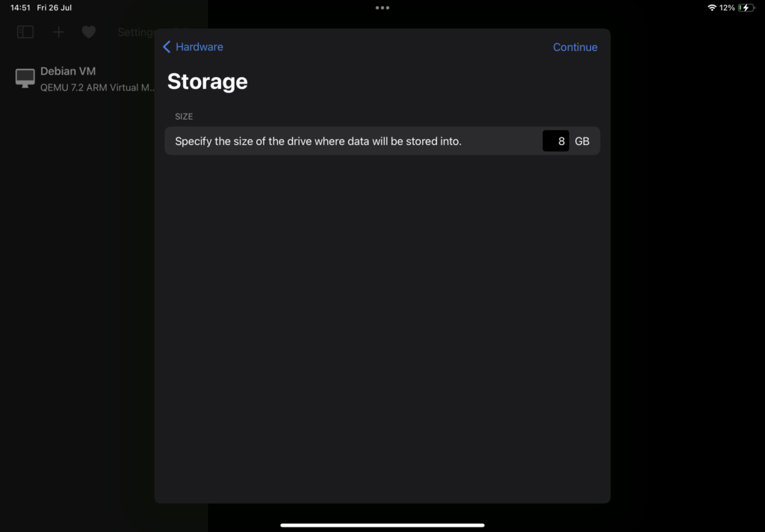765x532 pixels.
Task: Tap the GB unit label
Action: coord(582,141)
